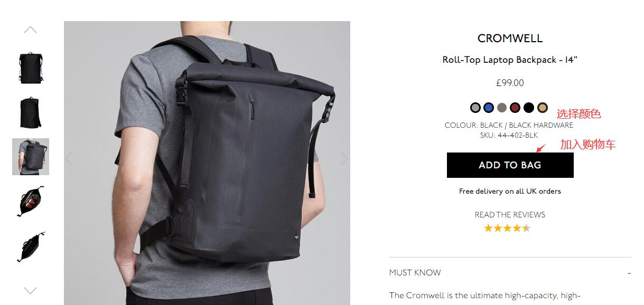View the open backpack interior thumbnail
The width and height of the screenshot is (644, 305).
tap(31, 201)
